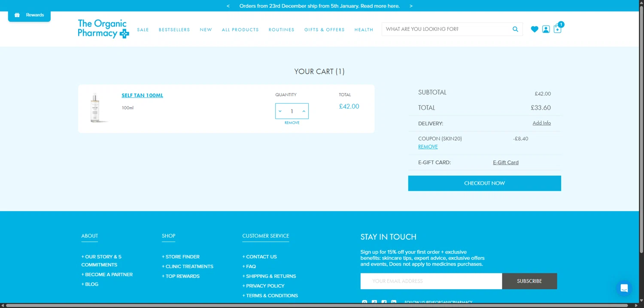Open Privacy Policy link
The height and width of the screenshot is (308, 644).
[x=263, y=286]
